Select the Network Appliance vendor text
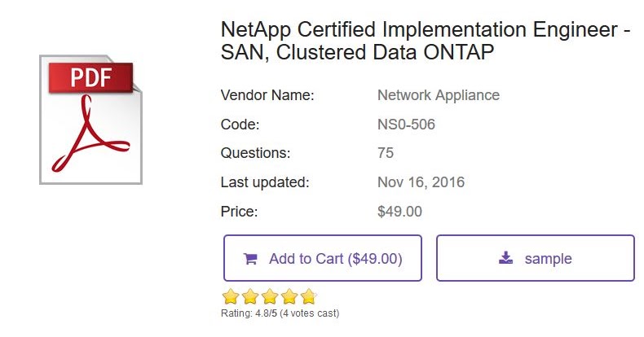Viewport: 644px width, 337px height. 438,95
